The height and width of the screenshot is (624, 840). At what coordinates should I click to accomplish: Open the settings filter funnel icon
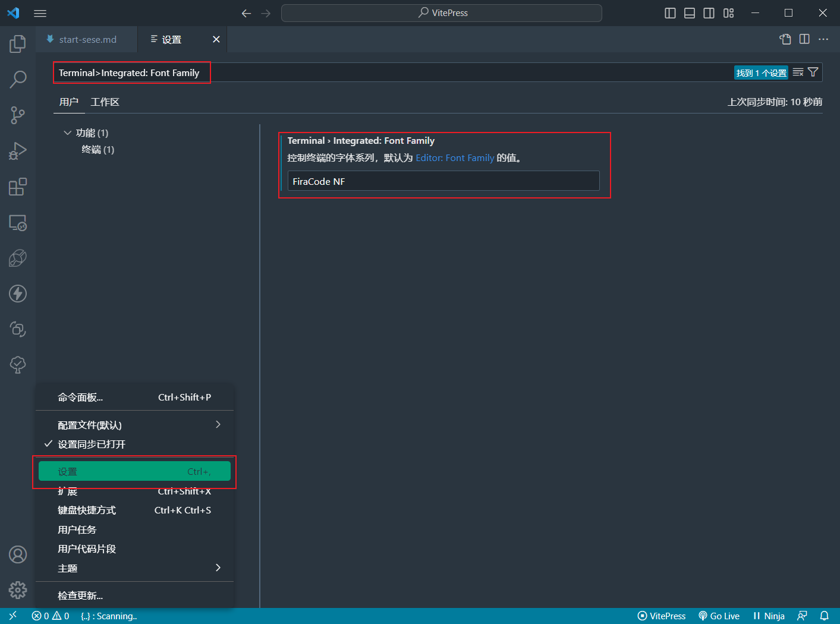pyautogui.click(x=813, y=73)
